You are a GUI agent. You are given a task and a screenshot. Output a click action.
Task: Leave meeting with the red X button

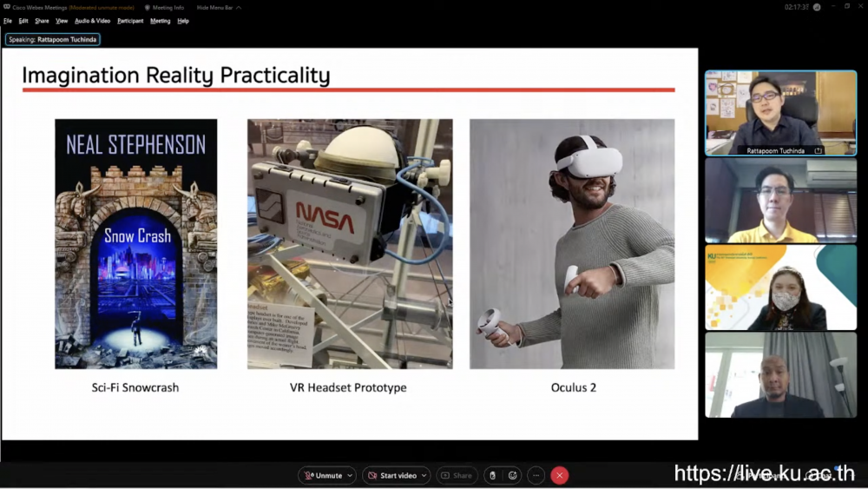[x=560, y=475]
